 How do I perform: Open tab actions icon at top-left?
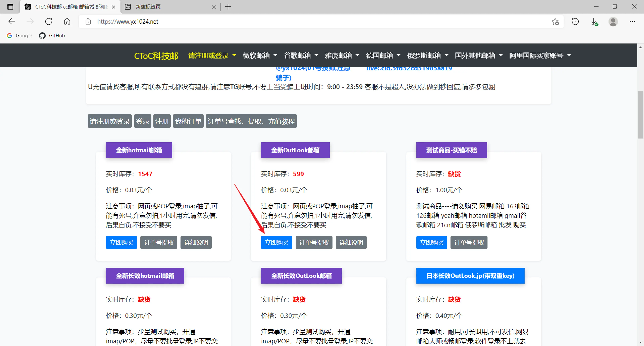click(x=10, y=7)
